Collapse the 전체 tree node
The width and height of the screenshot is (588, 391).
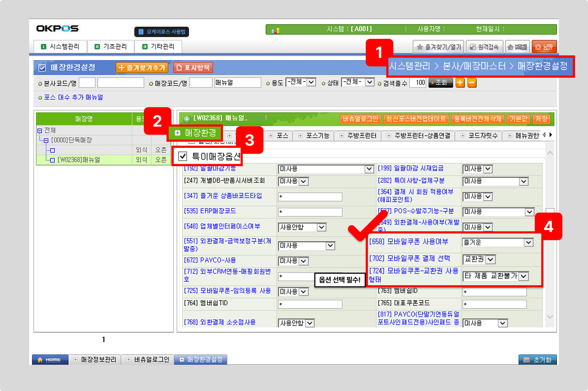(x=40, y=131)
